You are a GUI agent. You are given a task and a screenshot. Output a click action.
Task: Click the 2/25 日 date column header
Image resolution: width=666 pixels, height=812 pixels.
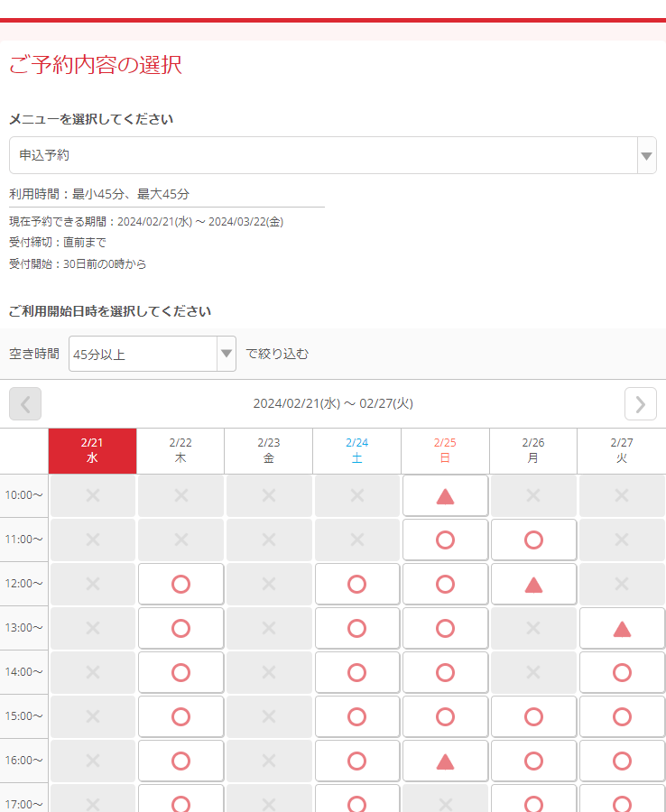tap(445, 450)
